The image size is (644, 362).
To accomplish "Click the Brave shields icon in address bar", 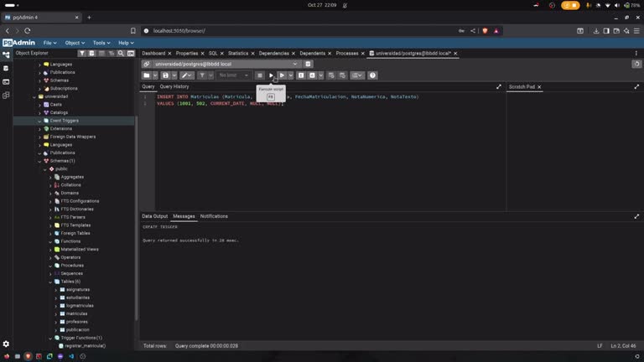I will click(x=485, y=31).
